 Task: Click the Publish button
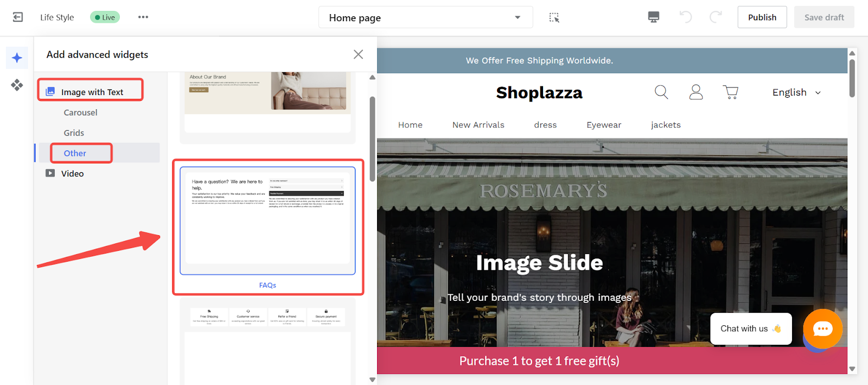coord(762,17)
